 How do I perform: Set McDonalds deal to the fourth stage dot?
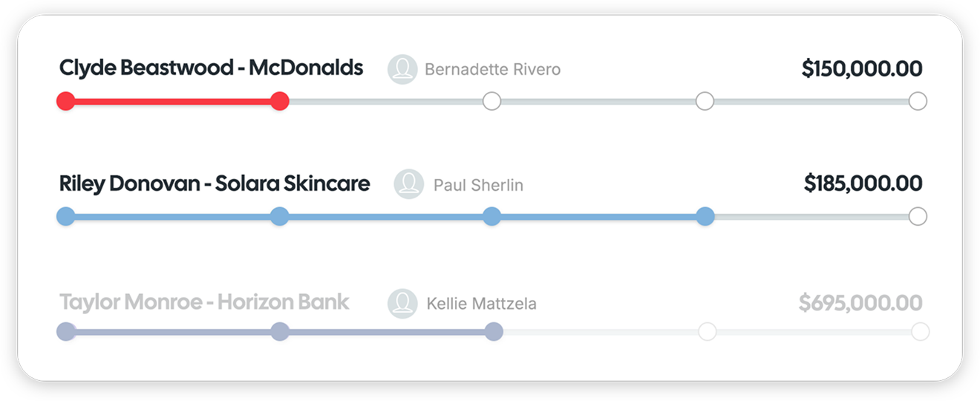(x=705, y=101)
